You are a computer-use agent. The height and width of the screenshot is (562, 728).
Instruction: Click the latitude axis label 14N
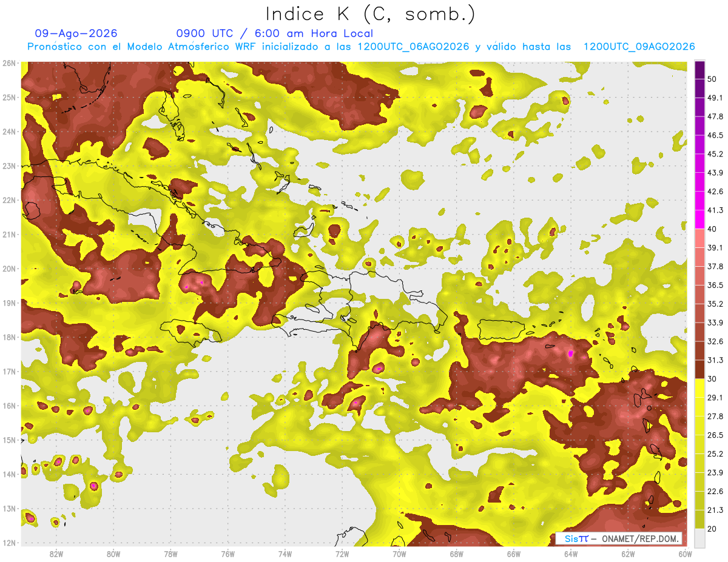(9, 474)
